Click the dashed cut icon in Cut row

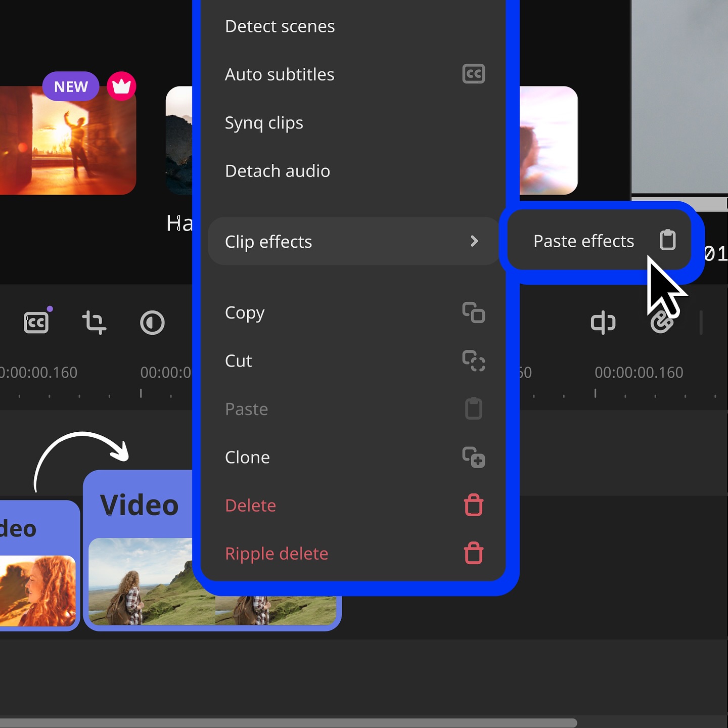[x=474, y=361]
